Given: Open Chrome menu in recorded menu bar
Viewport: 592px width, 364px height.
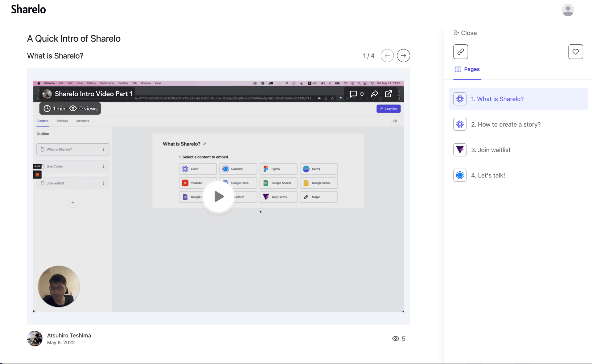Looking at the screenshot, I should [x=49, y=83].
